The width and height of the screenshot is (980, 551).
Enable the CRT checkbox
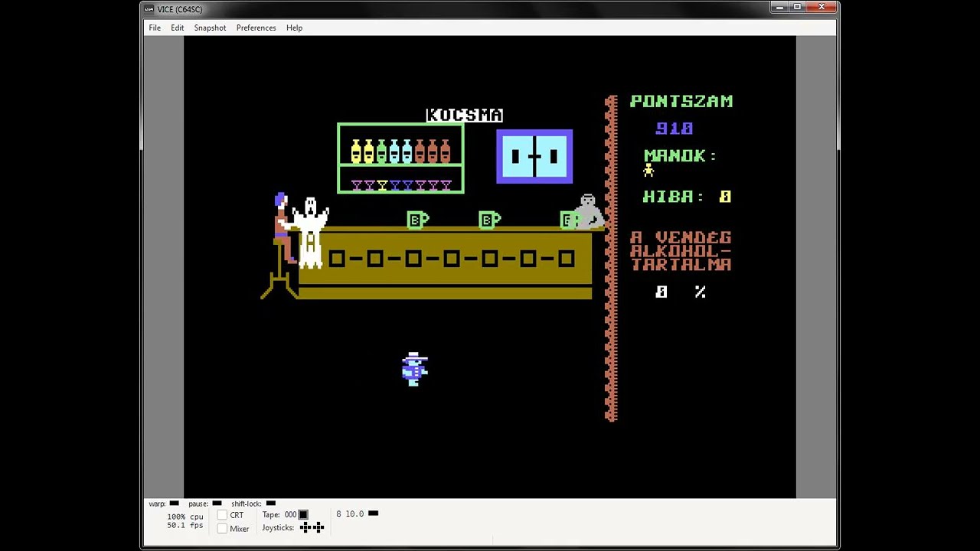(222, 515)
